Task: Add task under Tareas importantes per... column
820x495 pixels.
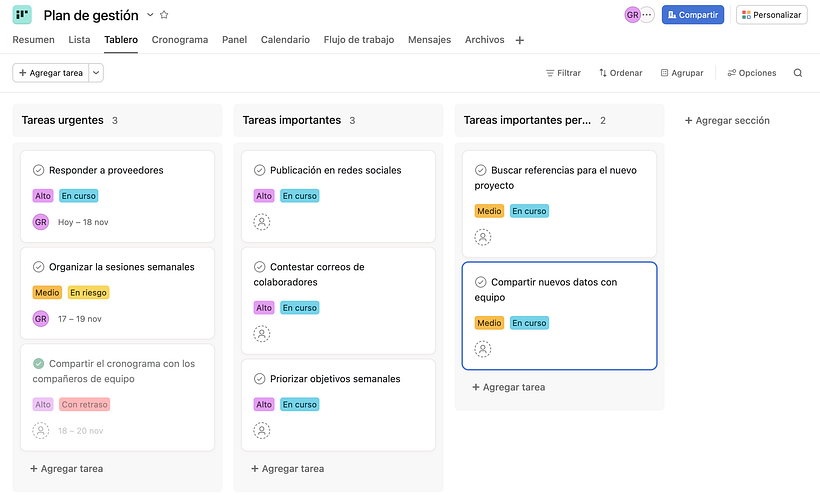Action: point(509,387)
